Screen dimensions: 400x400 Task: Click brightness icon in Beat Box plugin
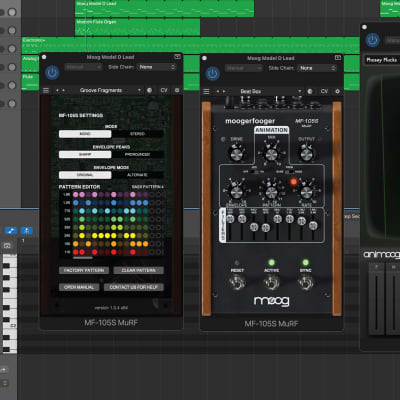(310, 91)
